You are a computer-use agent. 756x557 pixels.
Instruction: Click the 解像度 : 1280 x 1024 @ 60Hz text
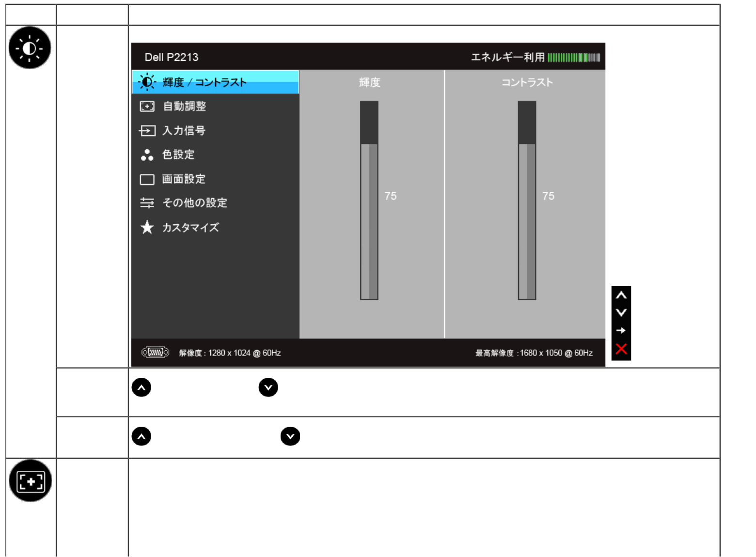point(230,353)
